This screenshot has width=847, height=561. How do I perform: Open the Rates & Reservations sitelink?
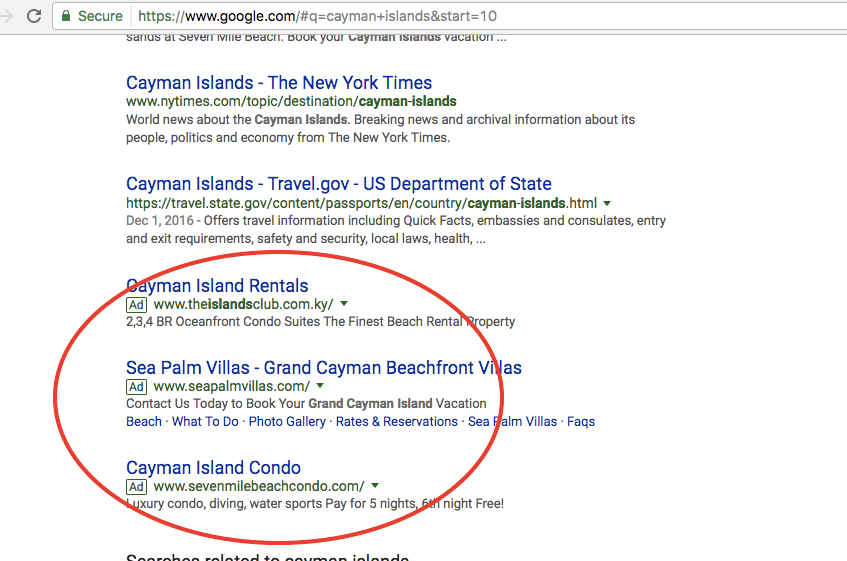pos(396,421)
